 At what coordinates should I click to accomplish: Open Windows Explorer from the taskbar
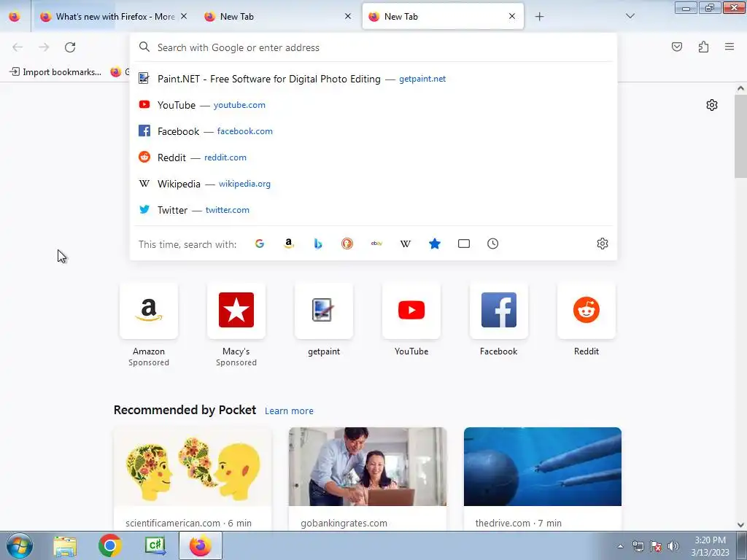click(x=65, y=545)
